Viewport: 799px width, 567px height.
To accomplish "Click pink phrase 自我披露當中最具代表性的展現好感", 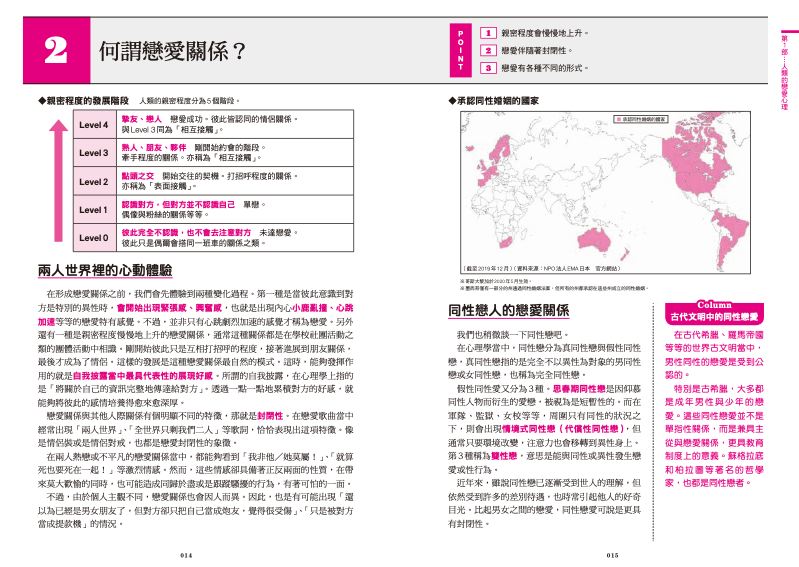I will point(142,375).
